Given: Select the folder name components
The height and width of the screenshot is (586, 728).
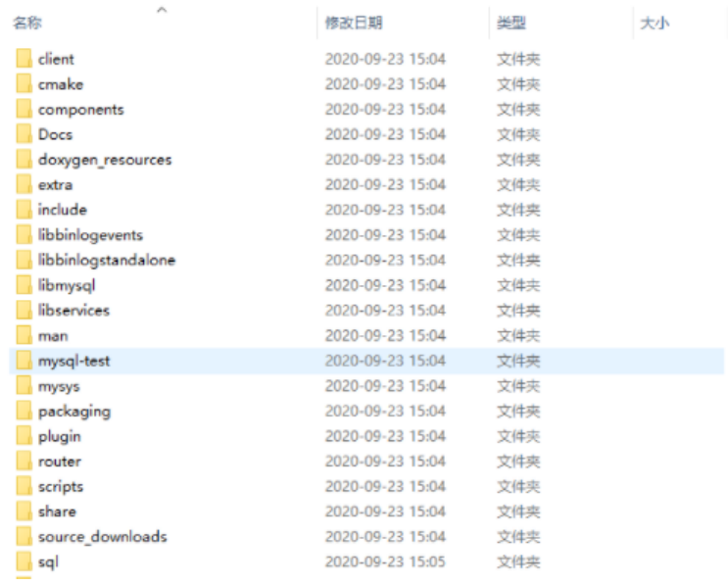Looking at the screenshot, I should [x=80, y=109].
